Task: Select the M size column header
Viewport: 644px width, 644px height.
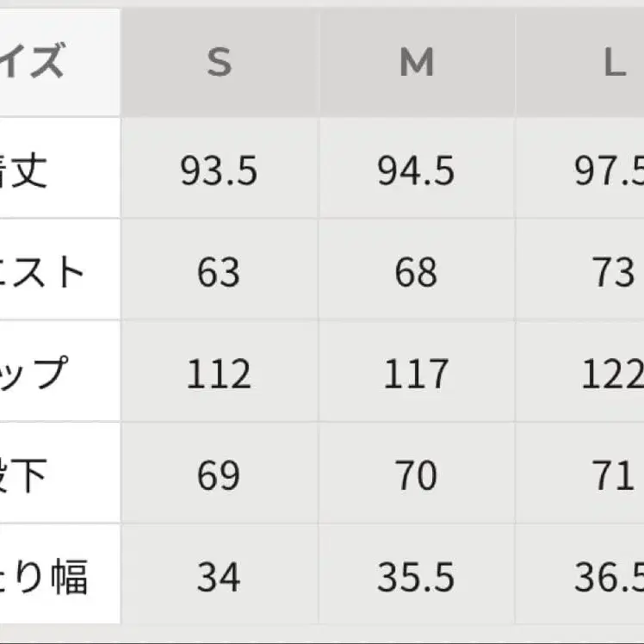Action: pyautogui.click(x=417, y=65)
